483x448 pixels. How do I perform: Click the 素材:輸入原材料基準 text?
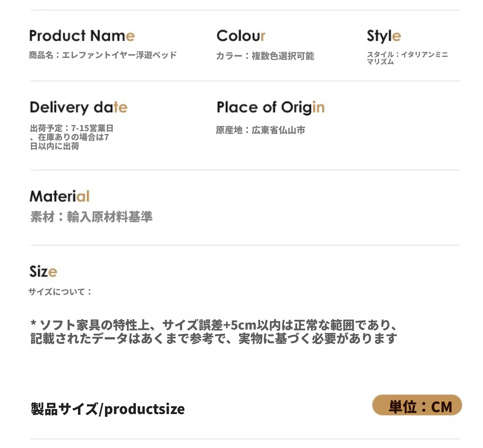(x=91, y=217)
